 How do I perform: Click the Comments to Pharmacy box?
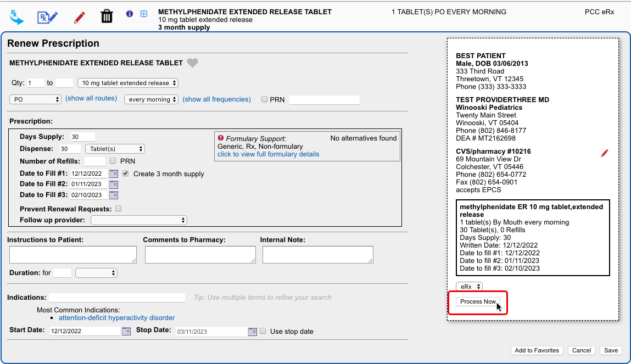200,255
